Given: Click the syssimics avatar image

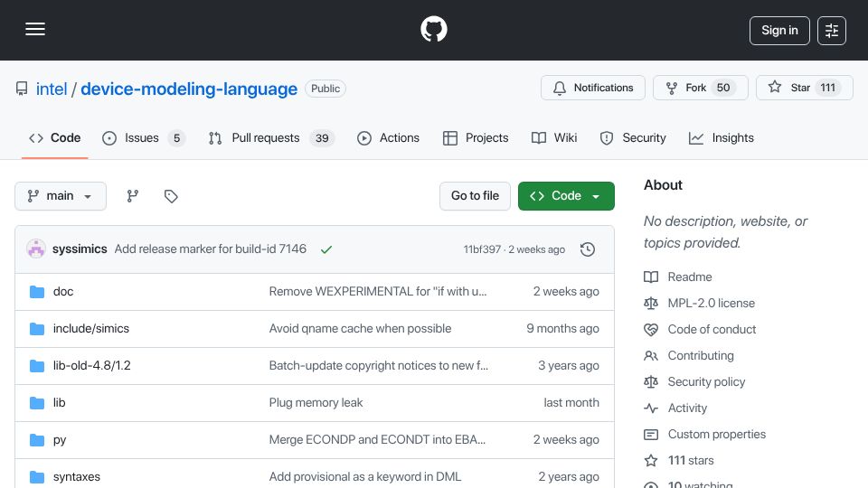Looking at the screenshot, I should (x=36, y=249).
